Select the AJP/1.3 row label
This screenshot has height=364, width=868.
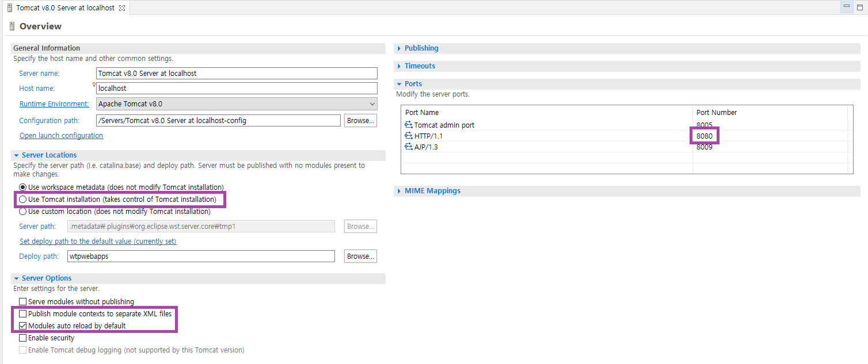(427, 147)
